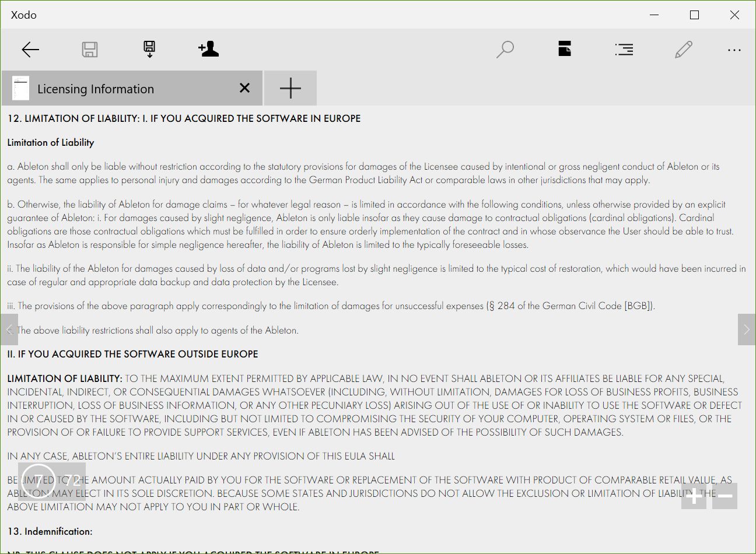Open the more options ellipsis menu

click(x=734, y=50)
